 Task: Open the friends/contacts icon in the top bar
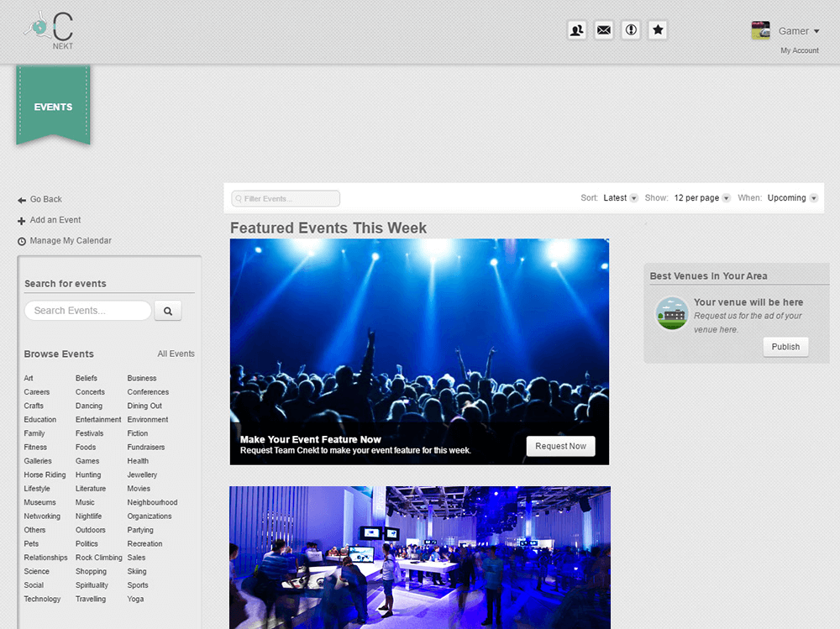coord(576,29)
